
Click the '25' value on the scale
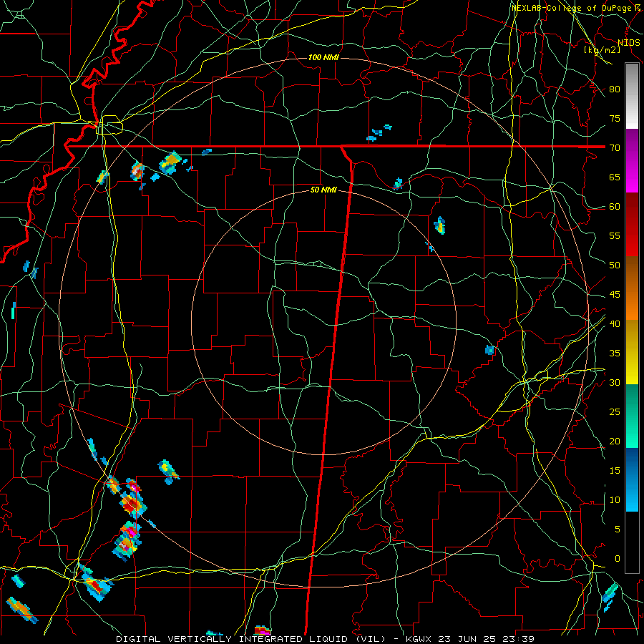click(x=615, y=412)
